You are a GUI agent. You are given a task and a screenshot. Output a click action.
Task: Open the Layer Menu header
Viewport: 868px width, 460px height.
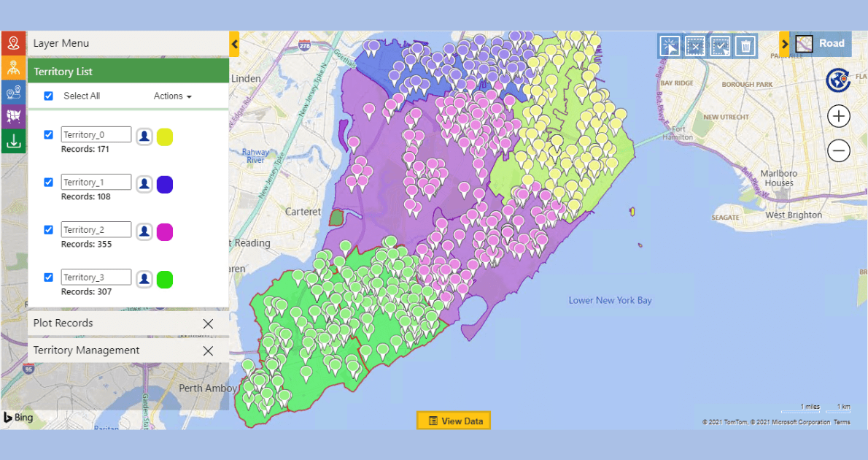pos(128,43)
